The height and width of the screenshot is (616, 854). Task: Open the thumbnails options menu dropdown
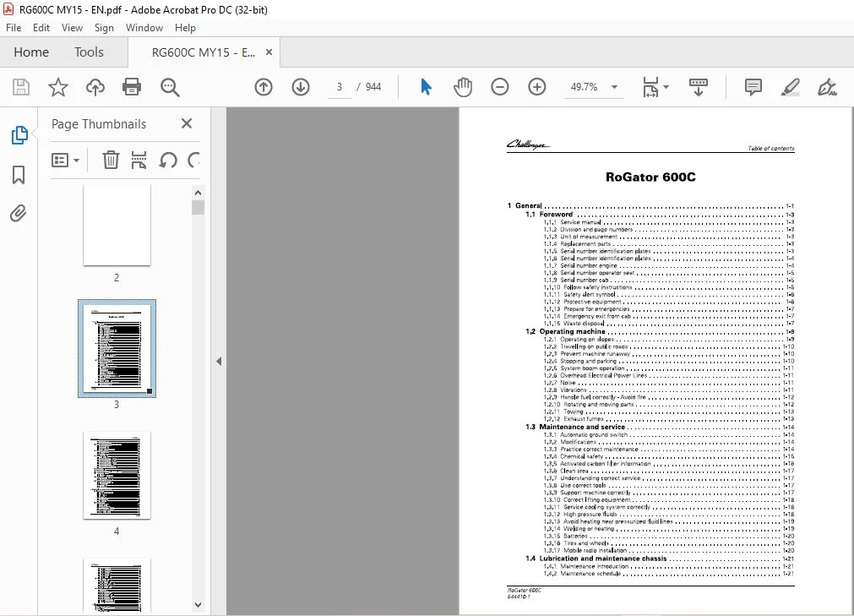click(x=65, y=161)
